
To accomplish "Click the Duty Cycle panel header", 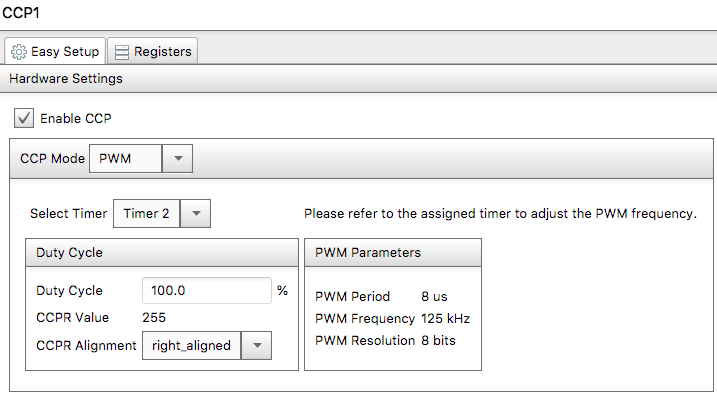I will pos(162,253).
